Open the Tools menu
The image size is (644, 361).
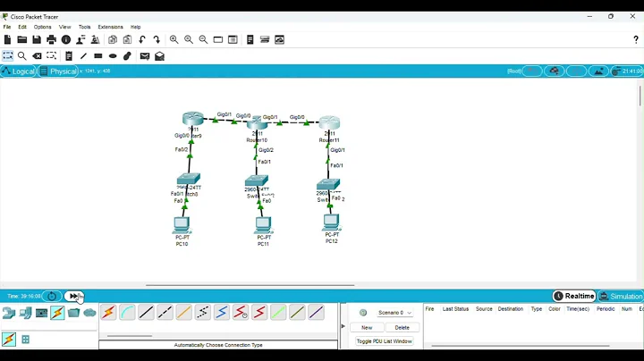tap(85, 27)
